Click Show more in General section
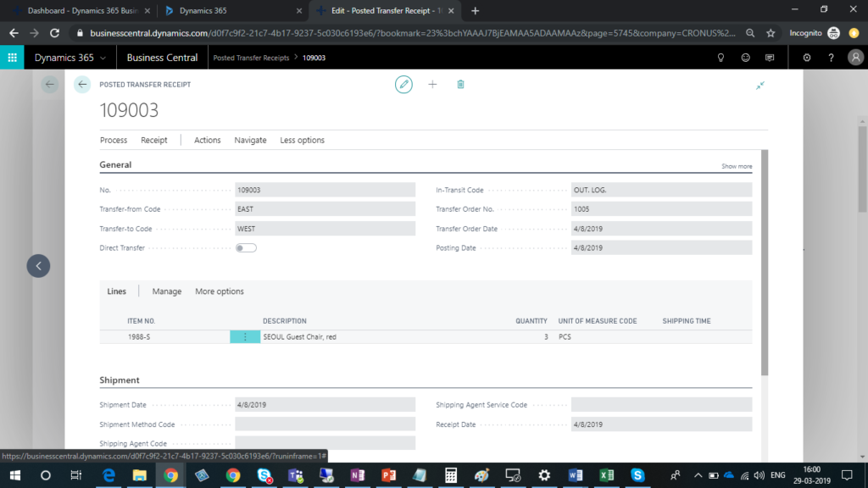The height and width of the screenshot is (488, 868). 736,167
